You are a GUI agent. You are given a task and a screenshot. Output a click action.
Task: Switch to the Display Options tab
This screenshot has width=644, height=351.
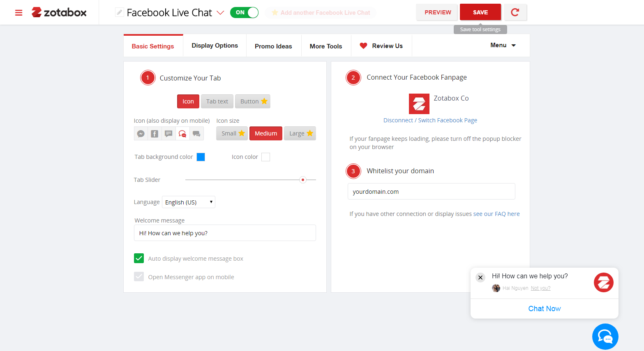[x=215, y=45]
